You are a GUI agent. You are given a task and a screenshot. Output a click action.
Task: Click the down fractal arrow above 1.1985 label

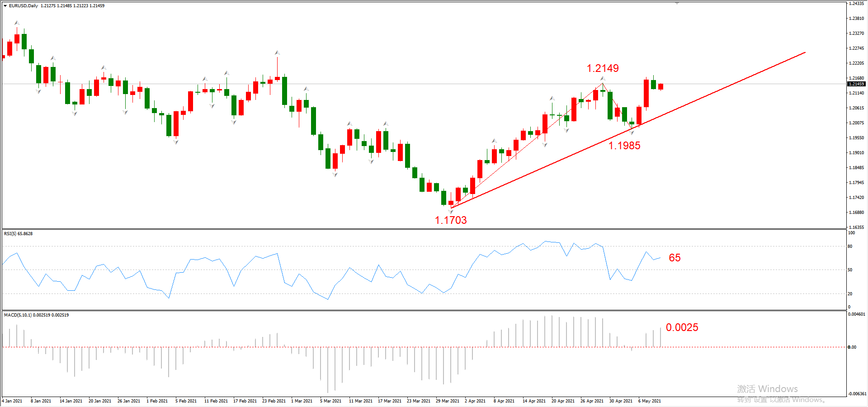click(x=632, y=133)
